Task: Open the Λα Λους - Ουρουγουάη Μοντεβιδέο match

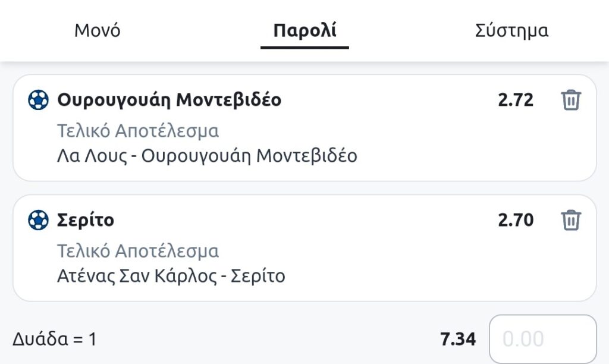Action: (x=207, y=156)
